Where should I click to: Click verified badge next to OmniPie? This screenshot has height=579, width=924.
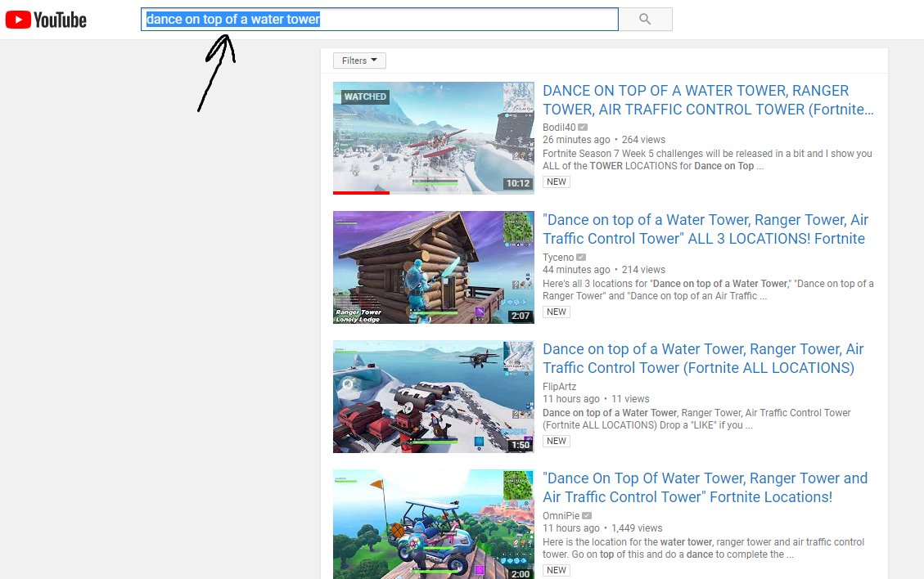(587, 515)
